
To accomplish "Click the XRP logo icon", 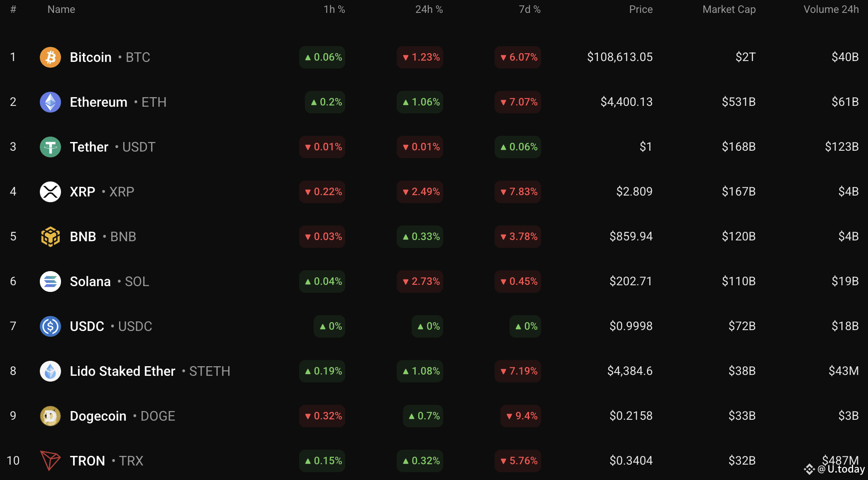I will 50,192.
